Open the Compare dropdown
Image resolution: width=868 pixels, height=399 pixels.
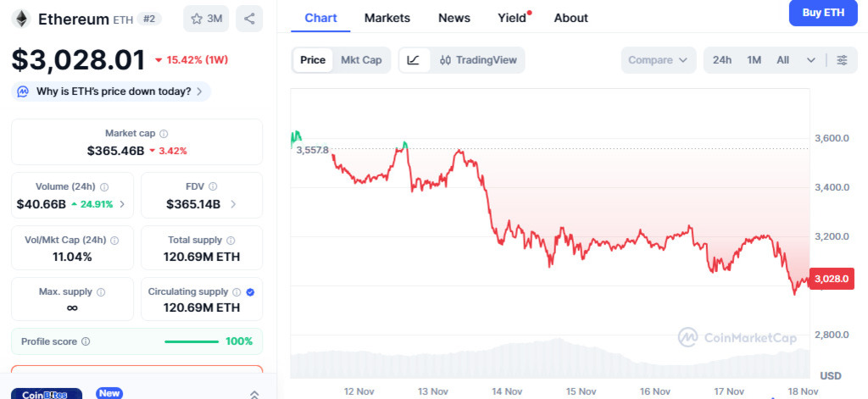coord(659,60)
